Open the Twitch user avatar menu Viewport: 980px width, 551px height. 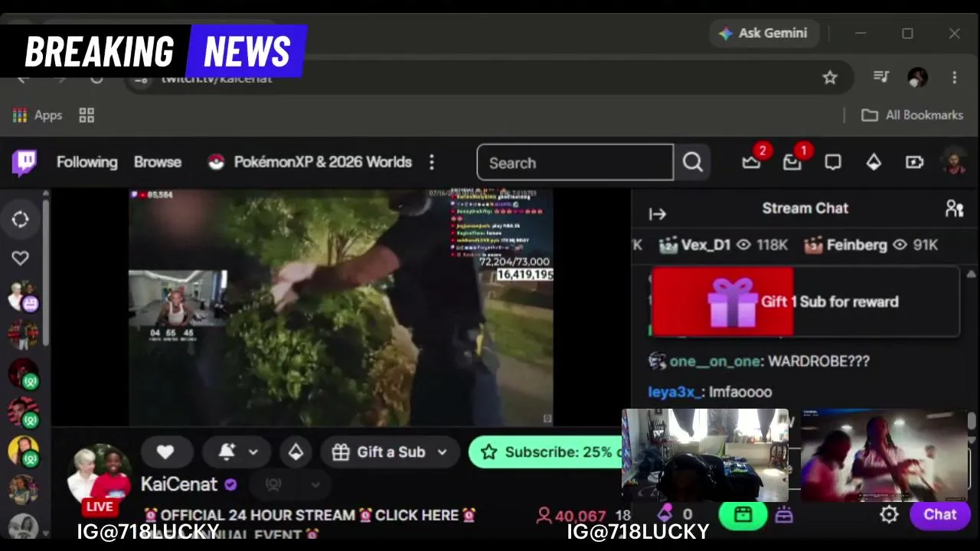(954, 162)
